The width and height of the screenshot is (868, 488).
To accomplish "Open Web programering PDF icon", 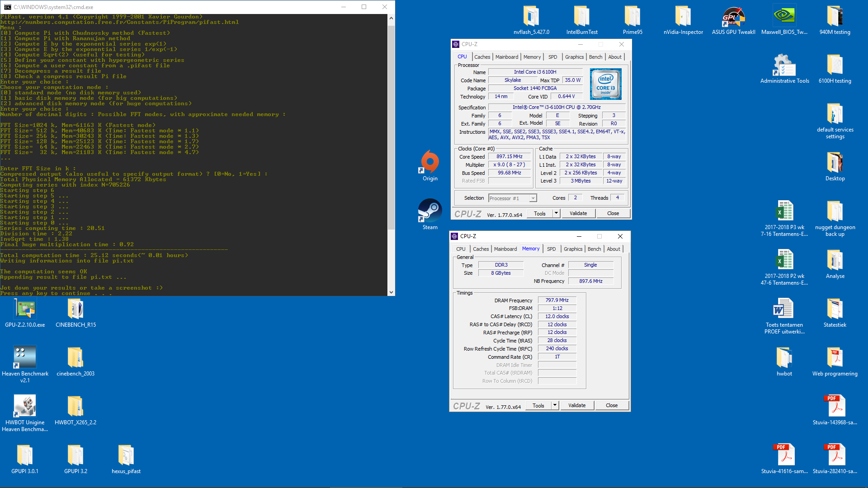I will (x=835, y=362).
